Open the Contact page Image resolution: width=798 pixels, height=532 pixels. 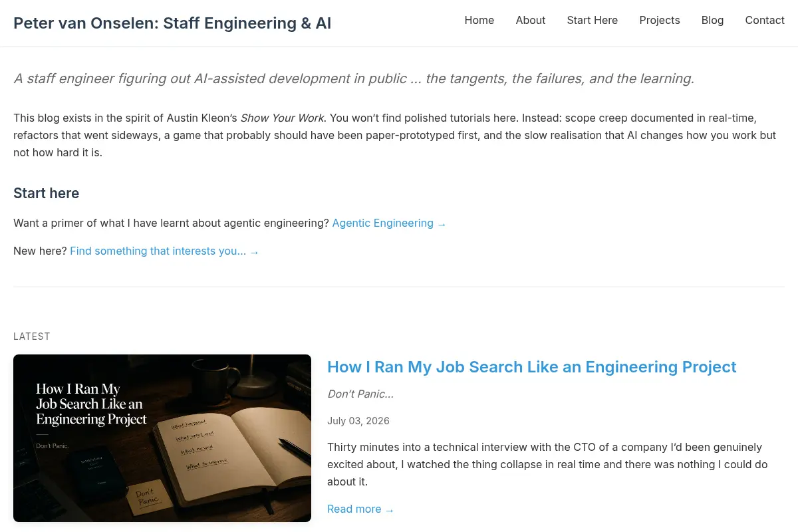point(765,20)
